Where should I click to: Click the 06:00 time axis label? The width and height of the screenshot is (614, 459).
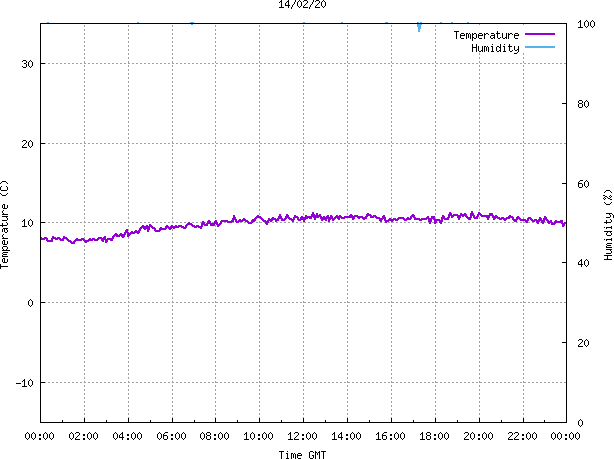(172, 436)
